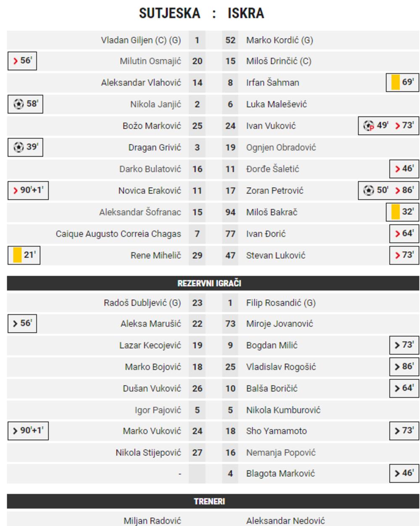Click on Sho Yamamoto's name

pyautogui.click(x=276, y=431)
